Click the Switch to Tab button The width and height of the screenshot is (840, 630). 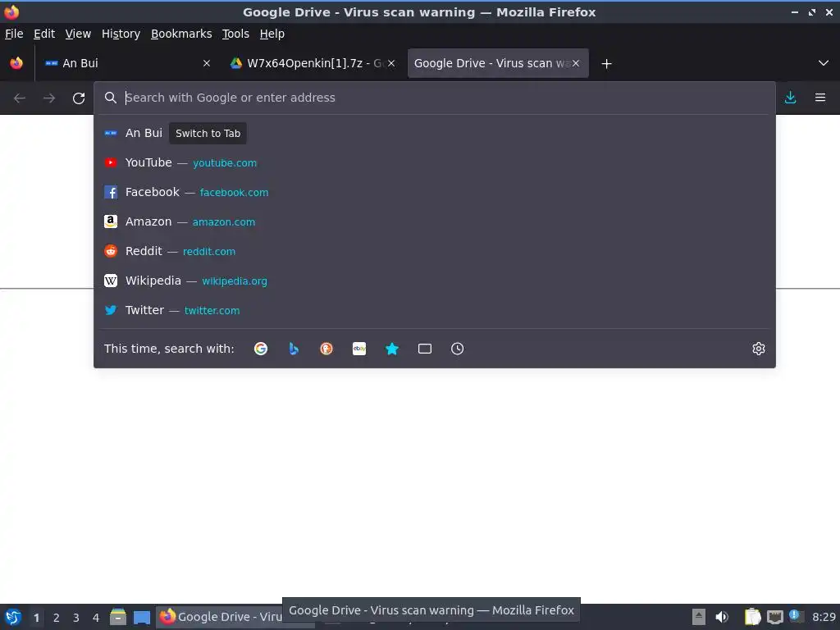point(208,134)
